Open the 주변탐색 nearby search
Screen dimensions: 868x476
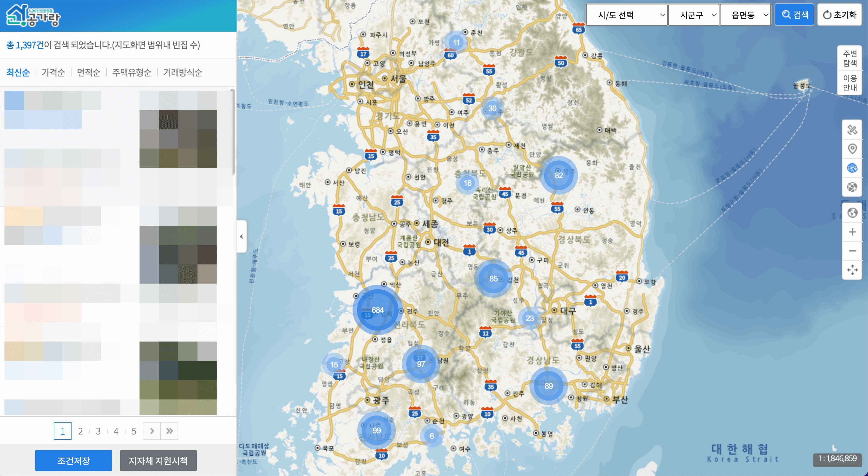click(850, 58)
